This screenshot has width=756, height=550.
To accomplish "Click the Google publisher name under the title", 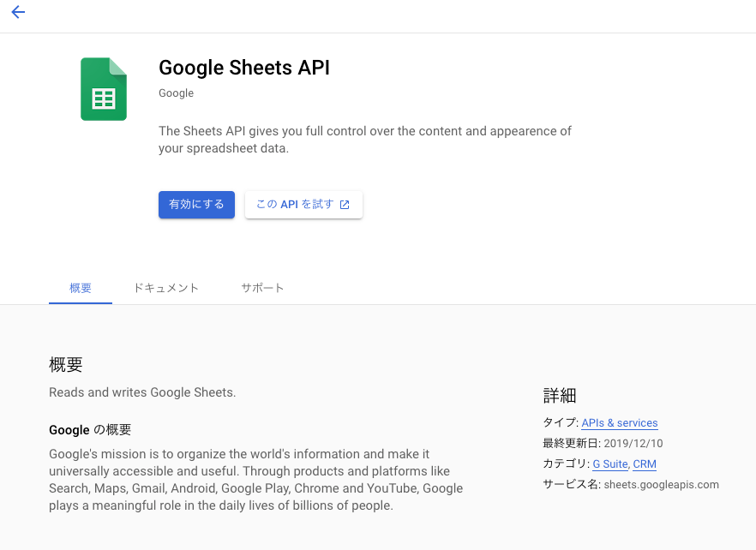I will click(176, 93).
